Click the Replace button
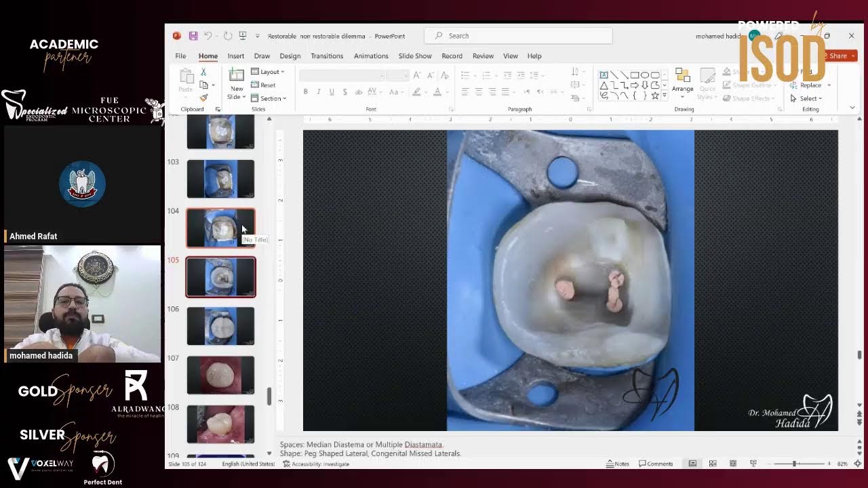868x488 pixels. pyautogui.click(x=811, y=85)
